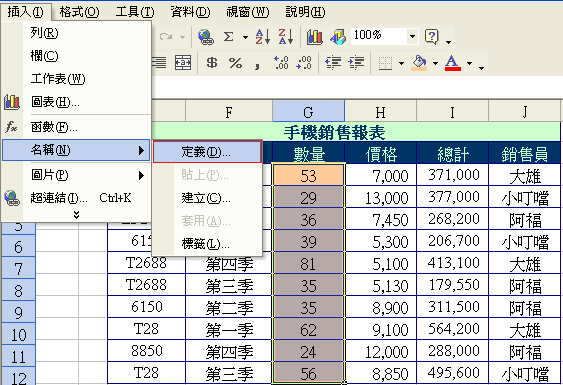Open the Chart Wizard toolbar icon
The height and width of the screenshot is (385, 563).
[315, 37]
